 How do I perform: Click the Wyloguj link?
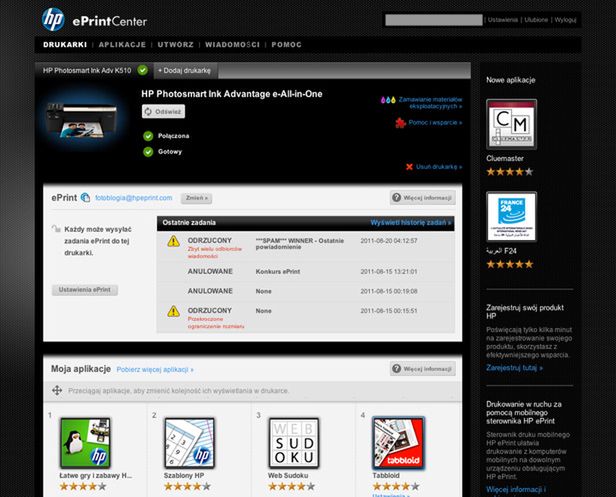pyautogui.click(x=565, y=20)
